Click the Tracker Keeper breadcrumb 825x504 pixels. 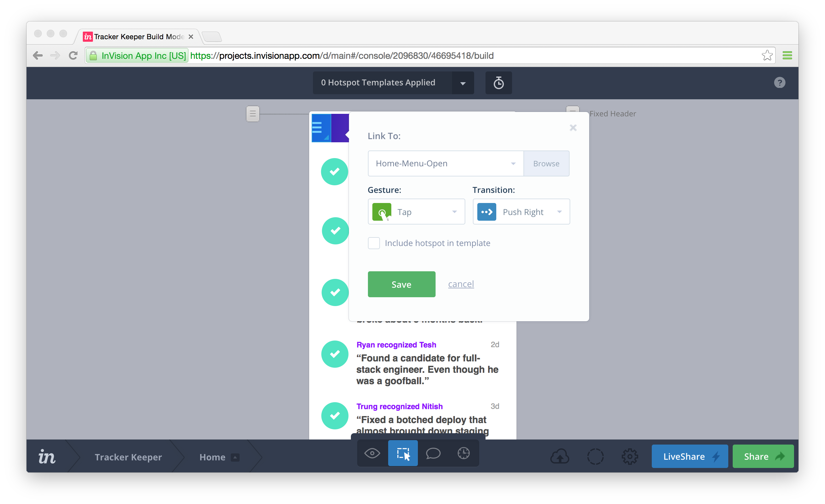click(x=128, y=457)
